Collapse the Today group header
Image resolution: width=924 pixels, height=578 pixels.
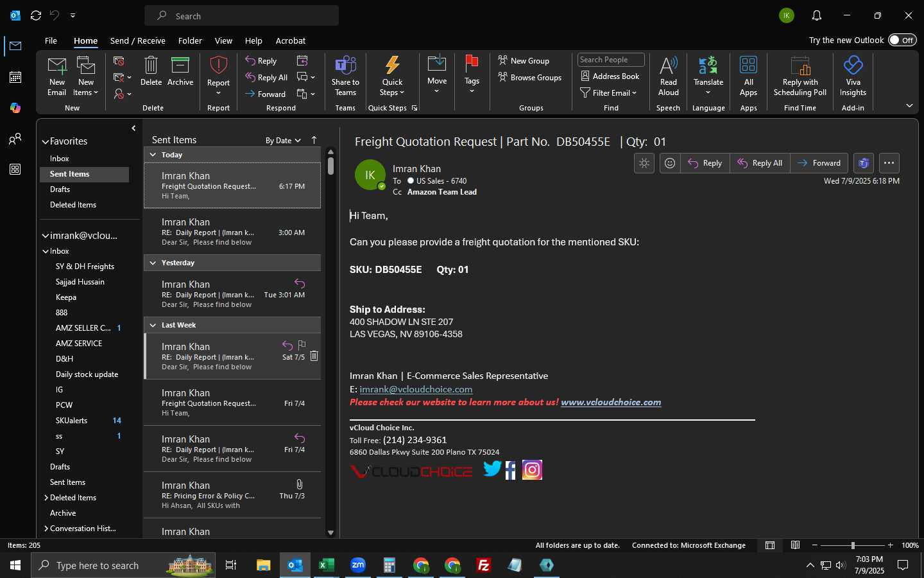click(x=153, y=155)
